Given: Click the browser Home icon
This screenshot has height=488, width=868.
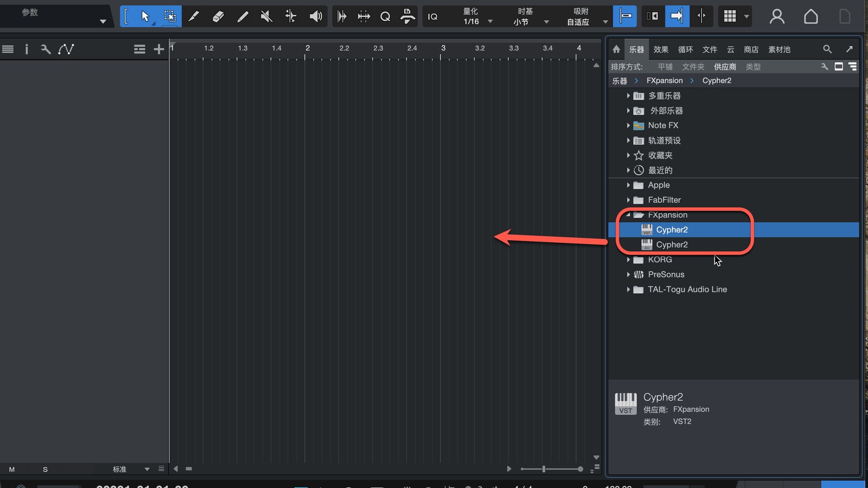Looking at the screenshot, I should coord(616,49).
